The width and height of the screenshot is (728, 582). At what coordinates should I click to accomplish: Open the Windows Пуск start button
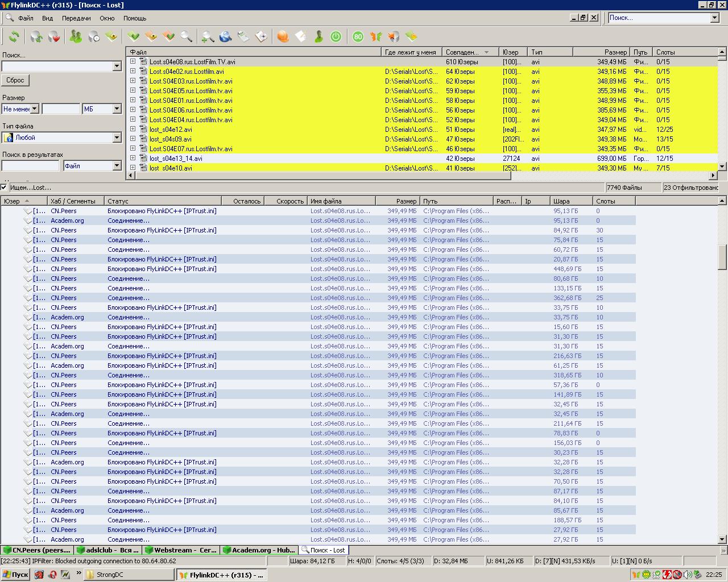click(x=15, y=575)
